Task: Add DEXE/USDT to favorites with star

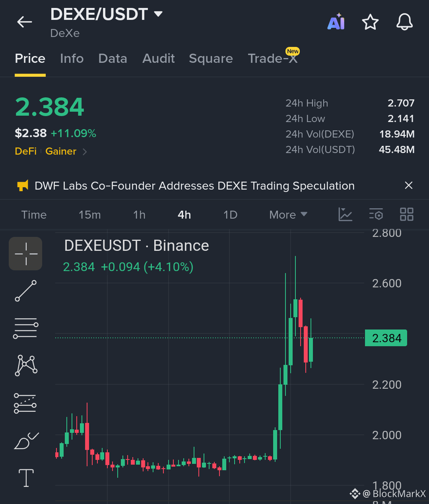Action: coord(370,22)
